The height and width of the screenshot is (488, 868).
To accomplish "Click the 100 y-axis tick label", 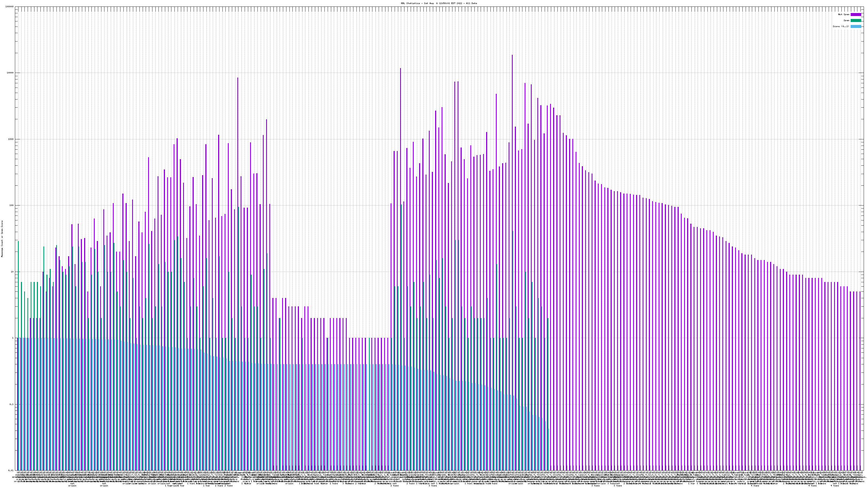I will point(12,206).
